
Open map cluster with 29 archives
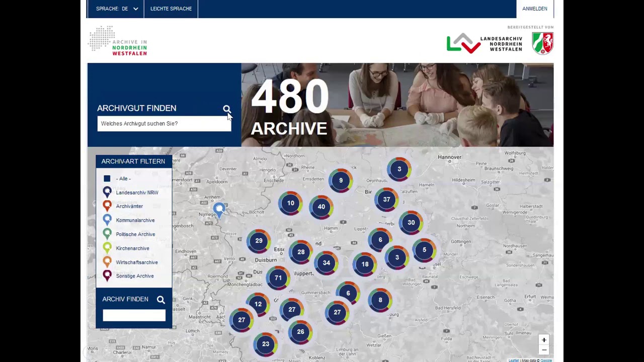(x=259, y=241)
